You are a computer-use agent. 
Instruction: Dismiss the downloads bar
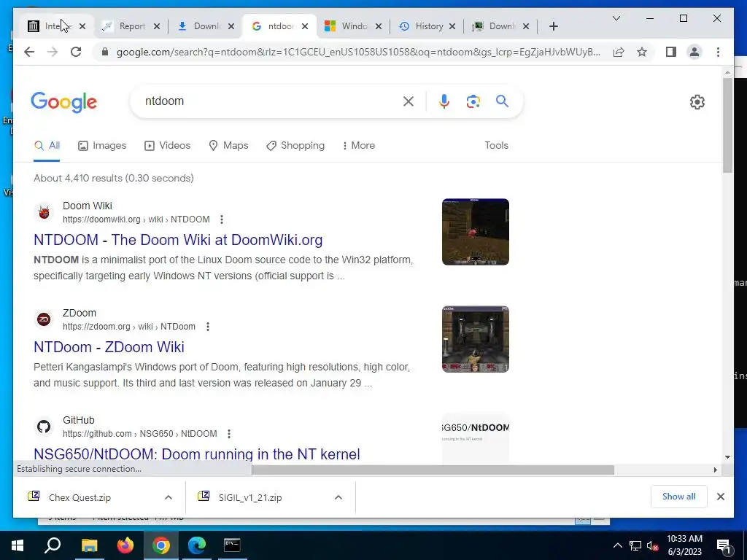pos(720,497)
